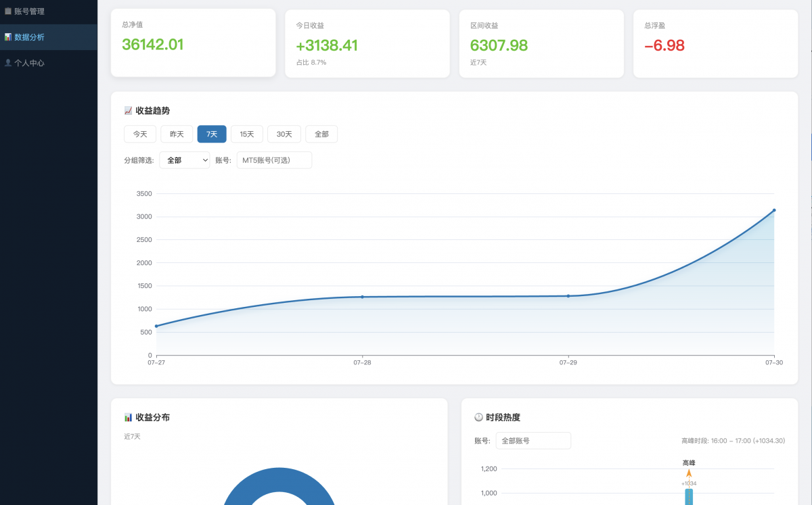Click the 近7天 label under 区间收益
This screenshot has height=505, width=812.
coord(478,62)
